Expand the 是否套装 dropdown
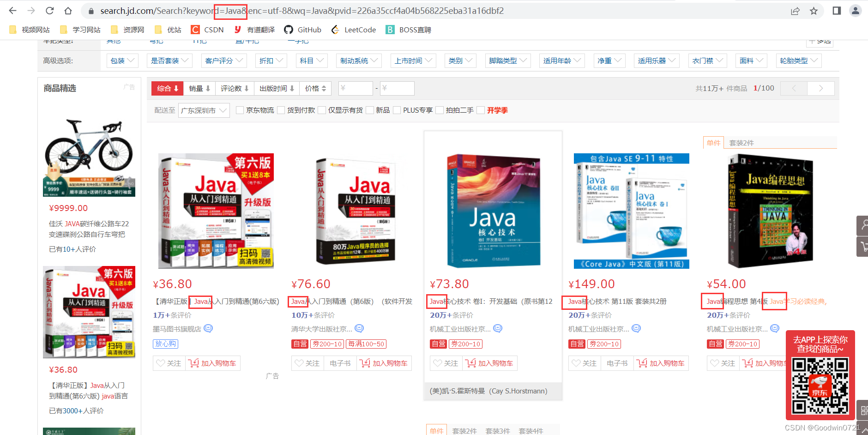Viewport: 868px width, 435px height. pos(169,60)
